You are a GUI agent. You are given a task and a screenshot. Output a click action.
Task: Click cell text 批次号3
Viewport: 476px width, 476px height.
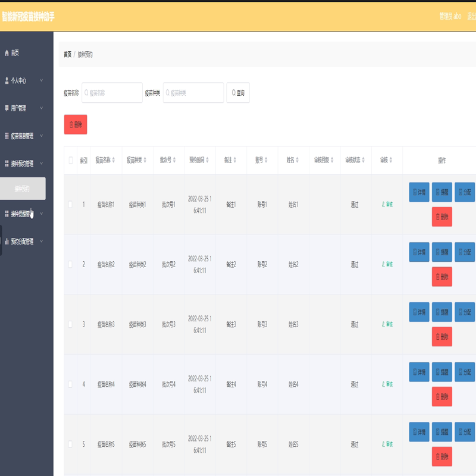[x=168, y=324]
